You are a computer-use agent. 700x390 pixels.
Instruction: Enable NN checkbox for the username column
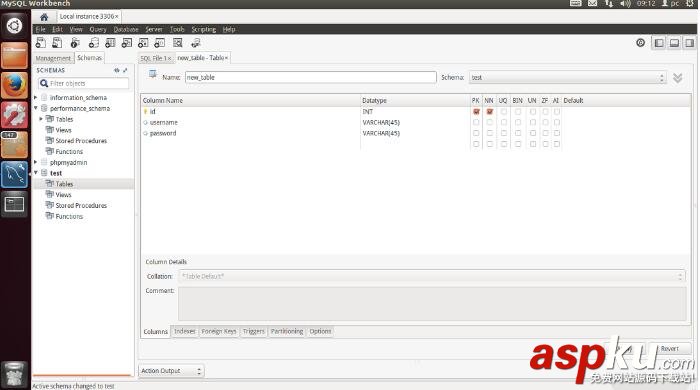tap(490, 122)
